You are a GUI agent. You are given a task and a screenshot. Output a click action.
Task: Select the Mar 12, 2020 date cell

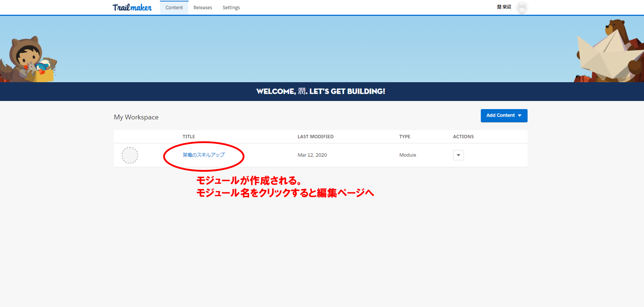click(312, 155)
